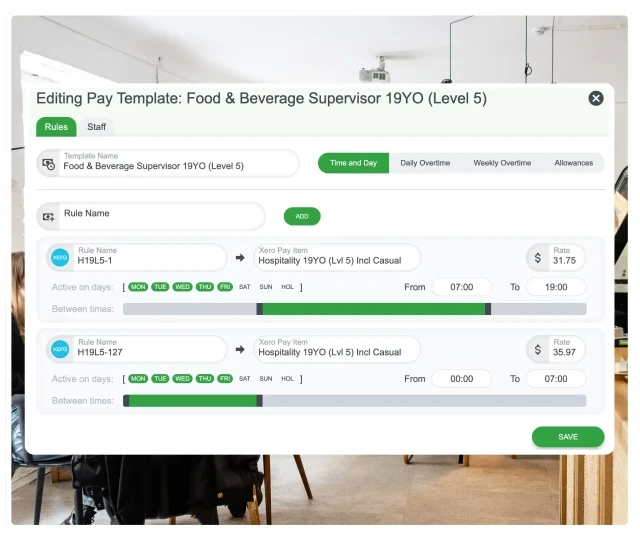640x538 pixels.
Task: Click the template name icon
Action: click(49, 163)
